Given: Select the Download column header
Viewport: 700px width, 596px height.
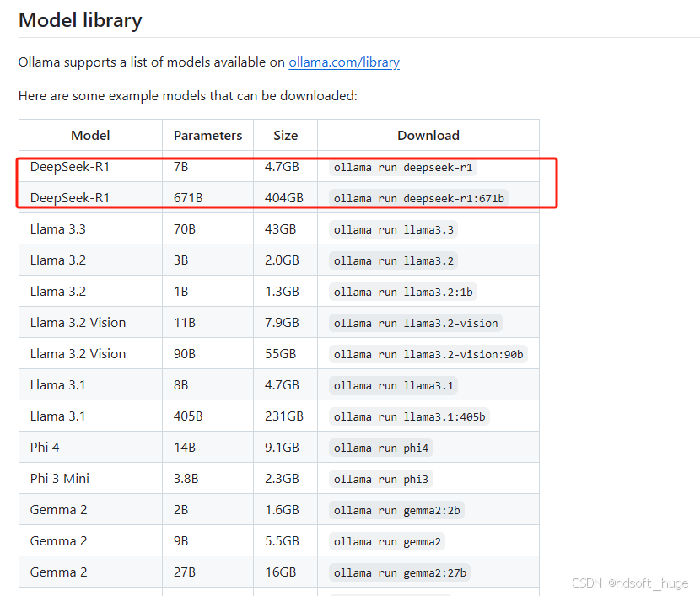Looking at the screenshot, I should tap(428, 135).
